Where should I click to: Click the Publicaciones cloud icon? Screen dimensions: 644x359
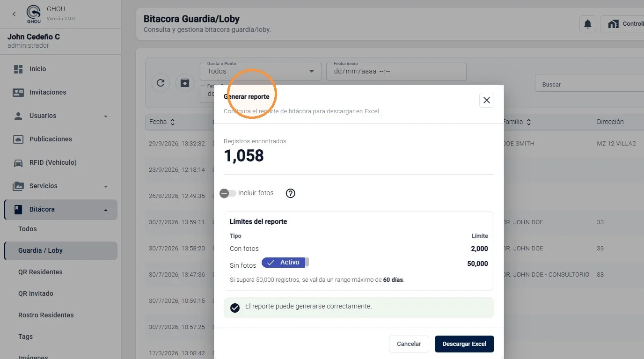(18, 139)
